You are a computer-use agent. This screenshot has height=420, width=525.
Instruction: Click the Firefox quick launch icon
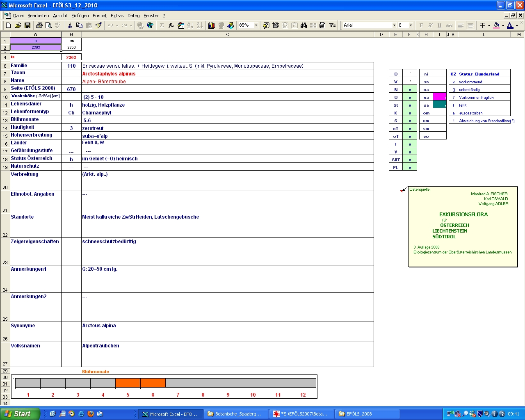pyautogui.click(x=90, y=414)
